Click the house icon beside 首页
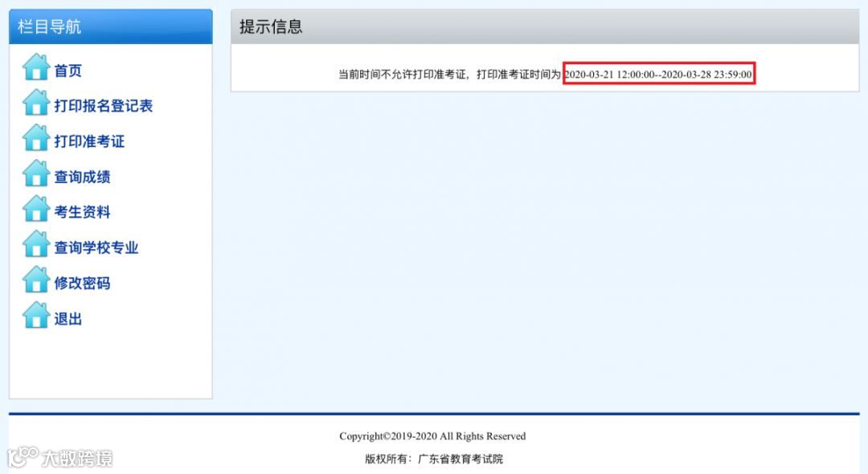The width and height of the screenshot is (868, 474). click(36, 67)
